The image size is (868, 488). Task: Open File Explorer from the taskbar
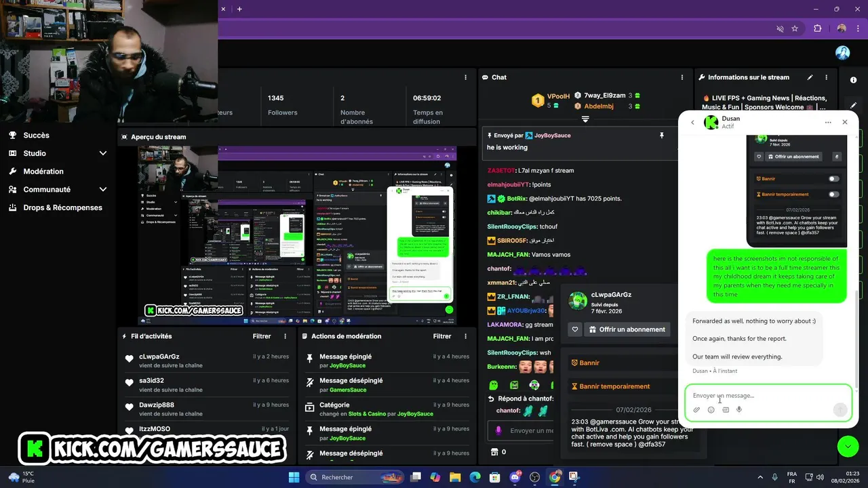coord(455,477)
